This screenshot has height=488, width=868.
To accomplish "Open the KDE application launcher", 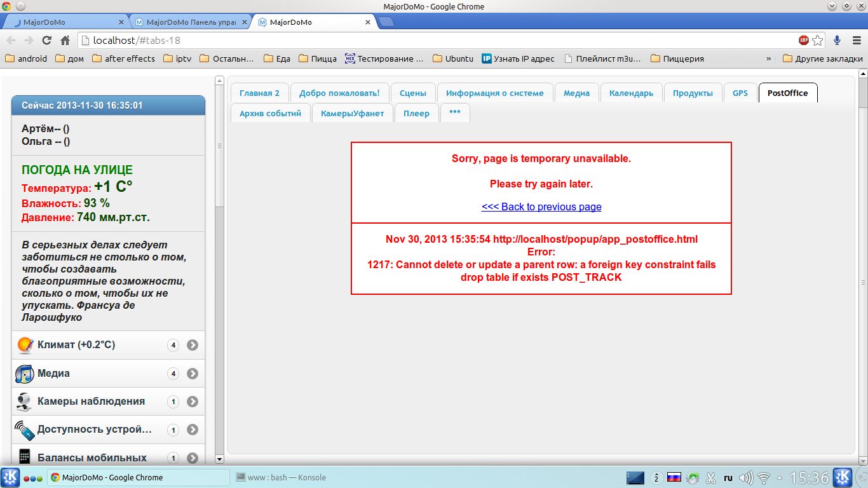I will click(10, 477).
